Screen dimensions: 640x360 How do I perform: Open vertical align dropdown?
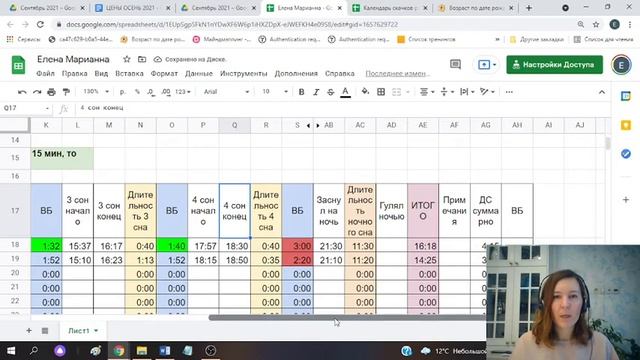(447, 92)
